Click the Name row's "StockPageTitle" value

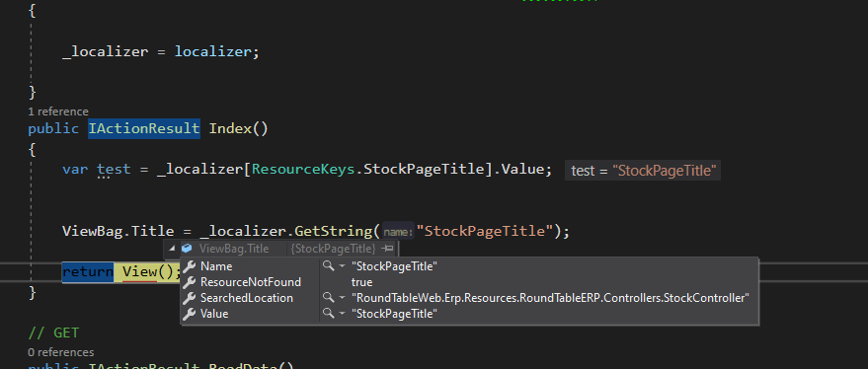395,266
